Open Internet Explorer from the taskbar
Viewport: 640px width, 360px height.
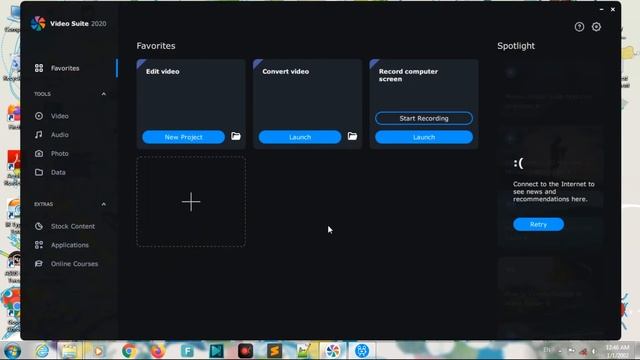pos(42,351)
